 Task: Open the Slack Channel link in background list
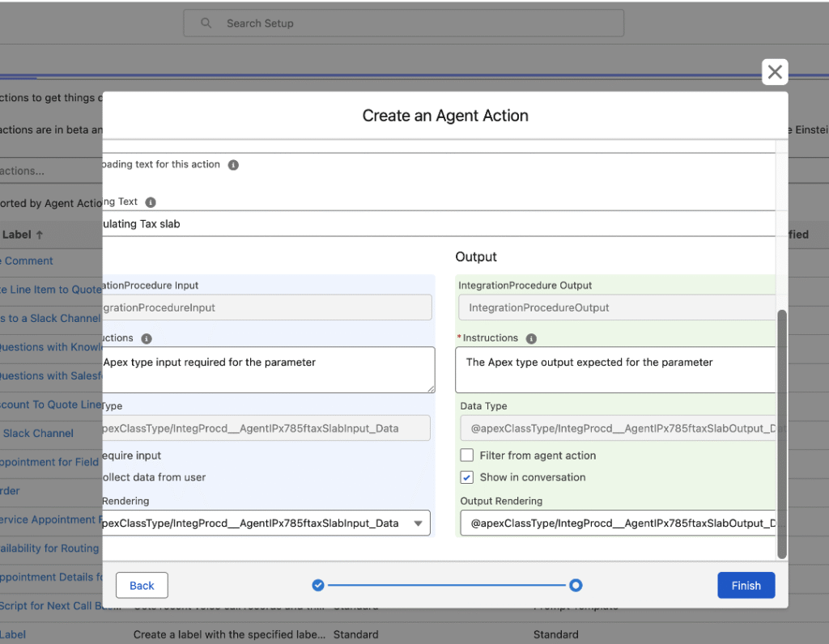(37, 433)
